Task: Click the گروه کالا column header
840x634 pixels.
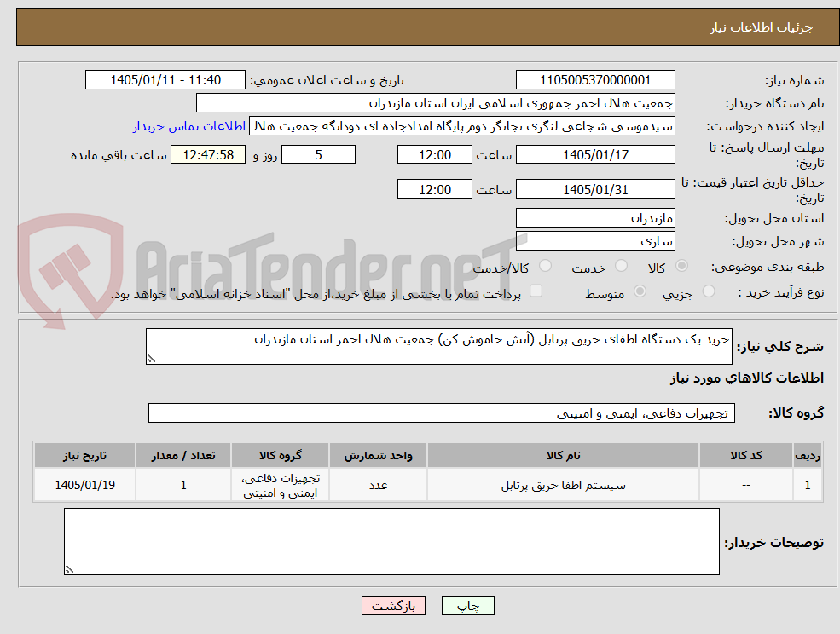Action: 281,455
